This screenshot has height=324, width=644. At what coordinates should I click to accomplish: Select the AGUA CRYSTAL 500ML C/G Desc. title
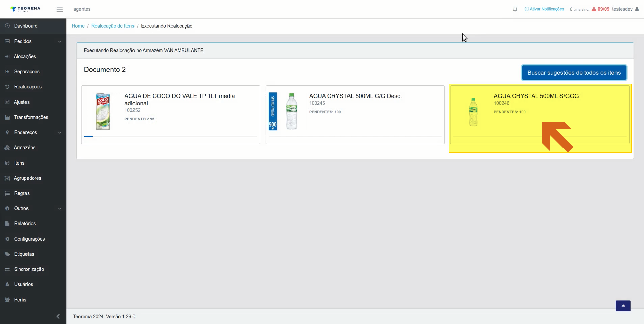356,96
